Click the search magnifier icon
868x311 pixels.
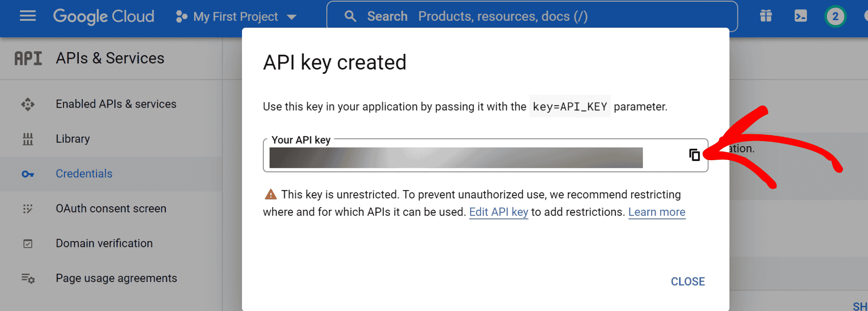coord(350,17)
